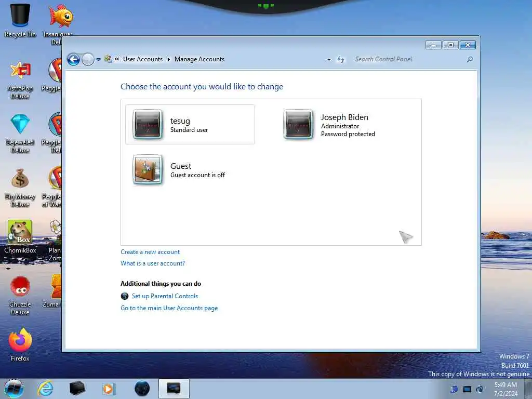
Task: Click the Action Center flag tray icon
Action: (x=454, y=389)
